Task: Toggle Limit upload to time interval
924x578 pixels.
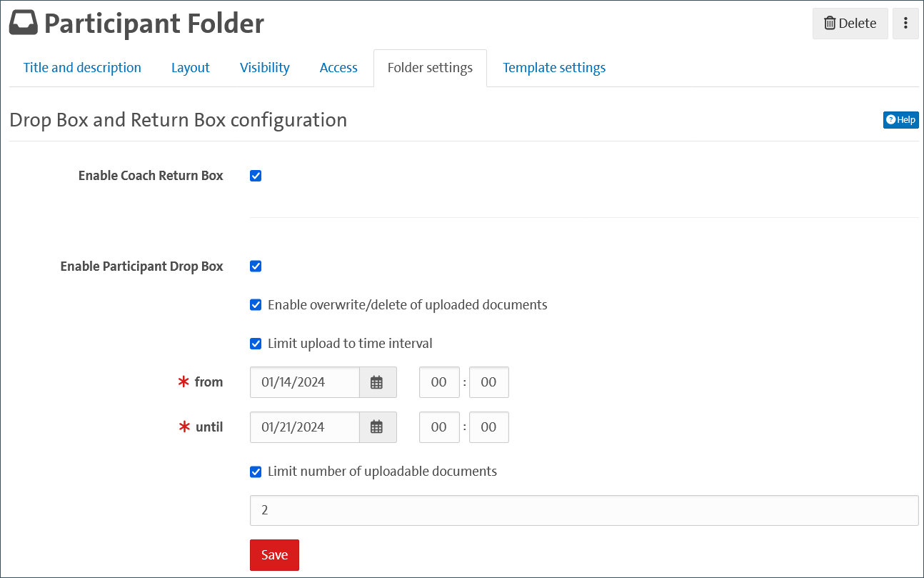Action: tap(256, 344)
